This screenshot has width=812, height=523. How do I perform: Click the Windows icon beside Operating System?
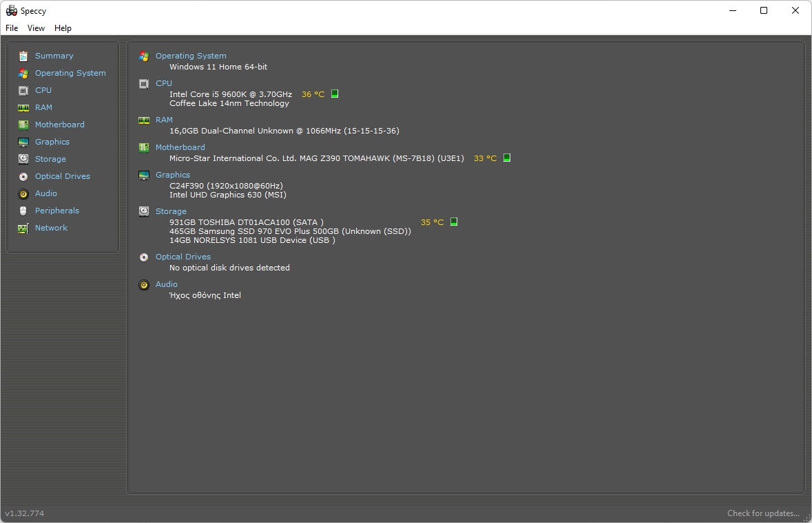144,56
